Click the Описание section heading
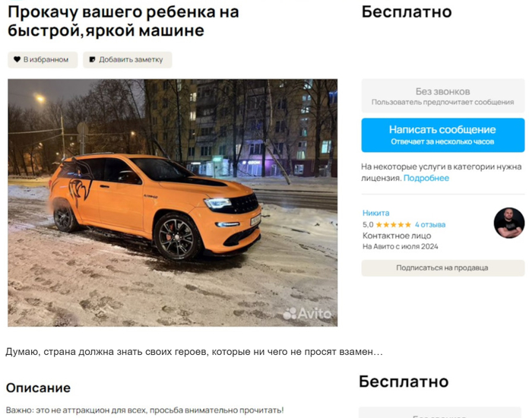532x418 pixels. [x=38, y=388]
